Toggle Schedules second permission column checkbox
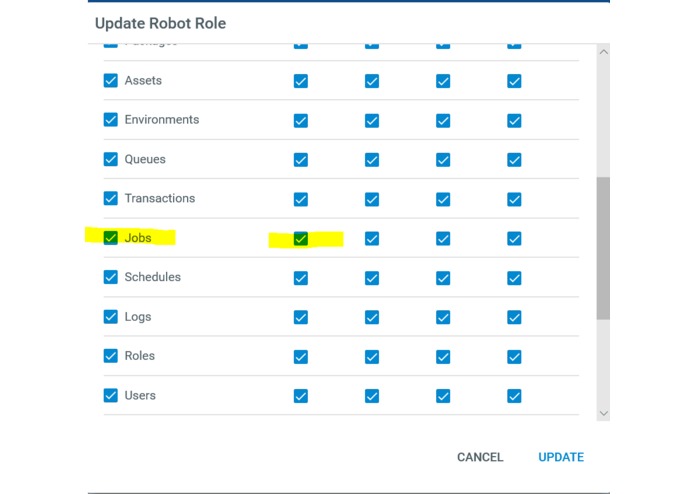Image resolution: width=695 pixels, height=494 pixels. (372, 278)
